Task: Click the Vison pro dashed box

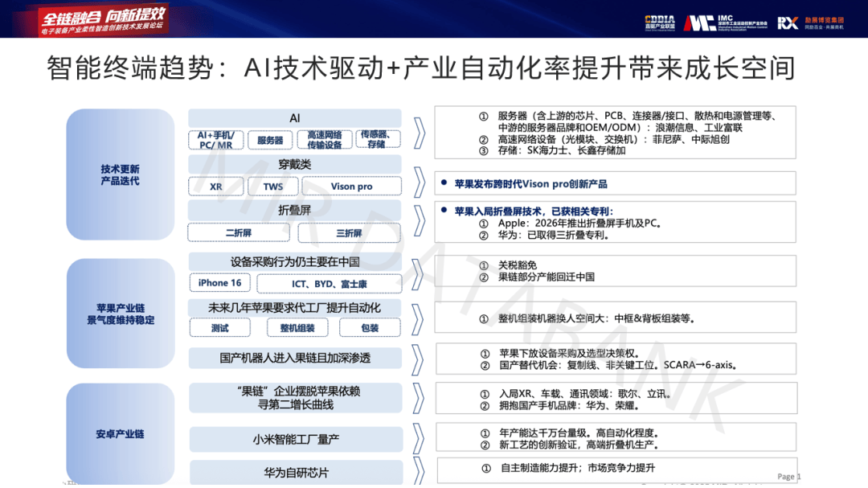Action: 351,187
